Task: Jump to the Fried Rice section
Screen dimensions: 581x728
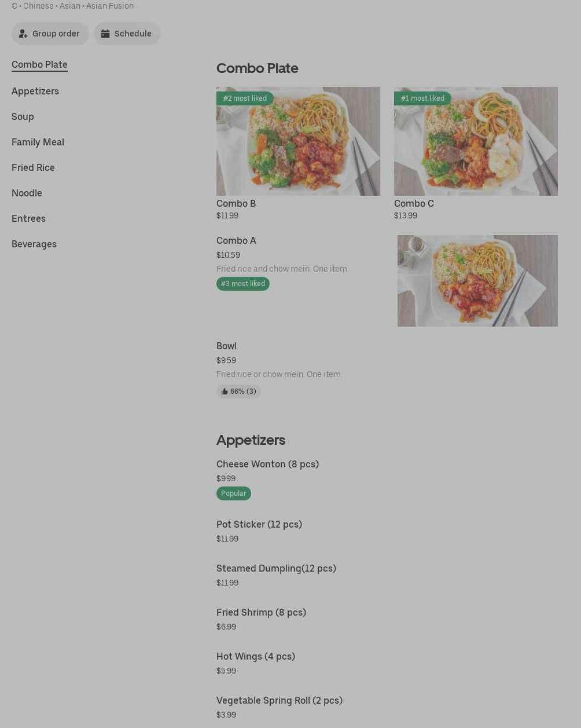Action: (x=33, y=167)
